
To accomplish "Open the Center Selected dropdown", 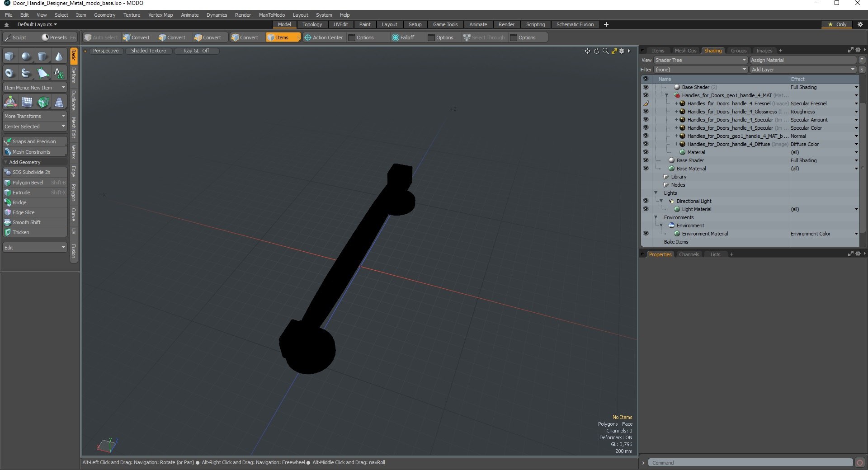I will [x=35, y=127].
